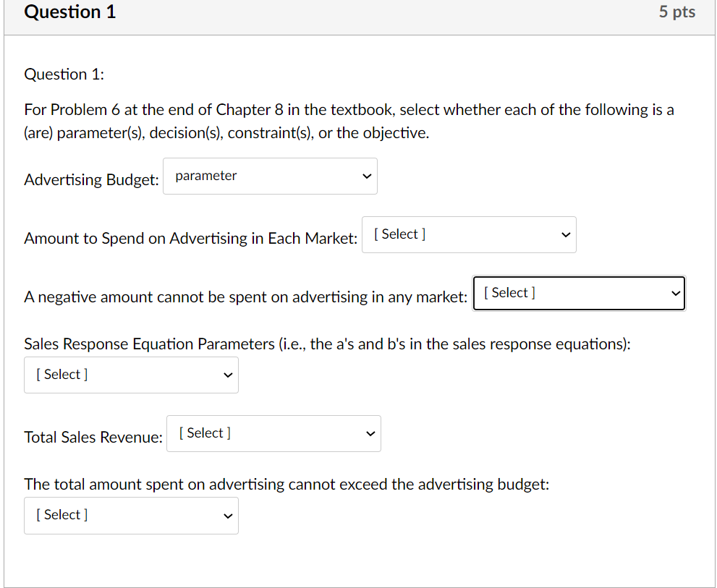This screenshot has height=588, width=717.
Task: Open the negative advertising amount Select dropdown
Action: (579, 293)
